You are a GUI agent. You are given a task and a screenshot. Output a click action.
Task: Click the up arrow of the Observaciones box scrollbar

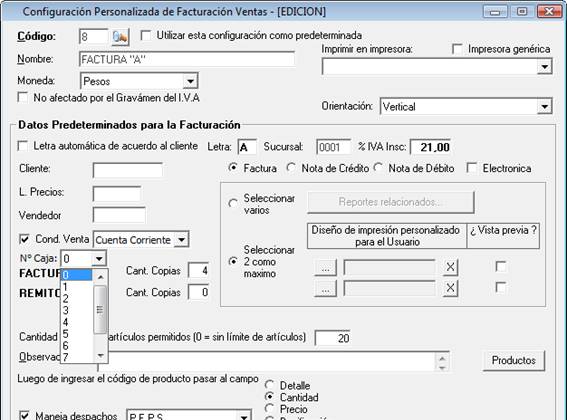tap(442, 358)
